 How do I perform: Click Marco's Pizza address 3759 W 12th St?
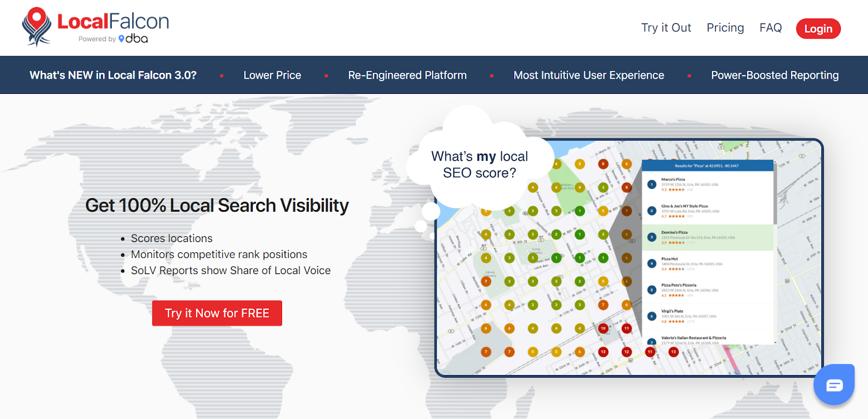pos(690,185)
